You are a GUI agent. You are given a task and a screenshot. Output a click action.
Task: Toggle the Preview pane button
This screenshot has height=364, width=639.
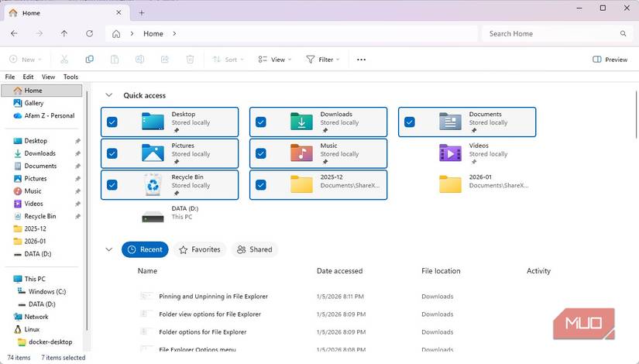tap(610, 60)
